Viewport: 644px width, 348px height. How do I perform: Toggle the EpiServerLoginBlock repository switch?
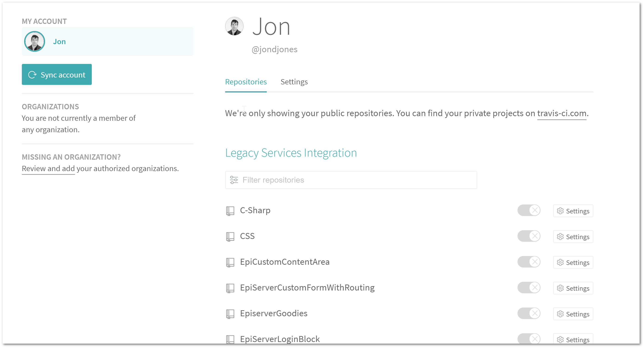click(529, 339)
